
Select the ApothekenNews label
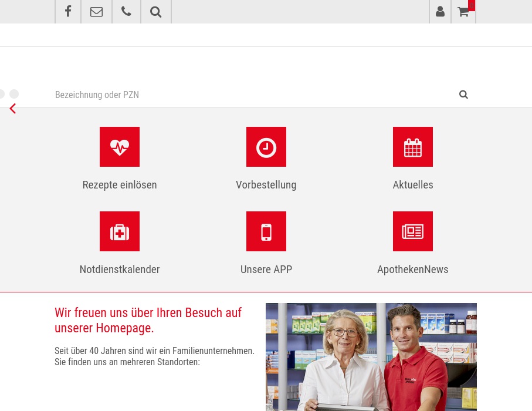(412, 269)
